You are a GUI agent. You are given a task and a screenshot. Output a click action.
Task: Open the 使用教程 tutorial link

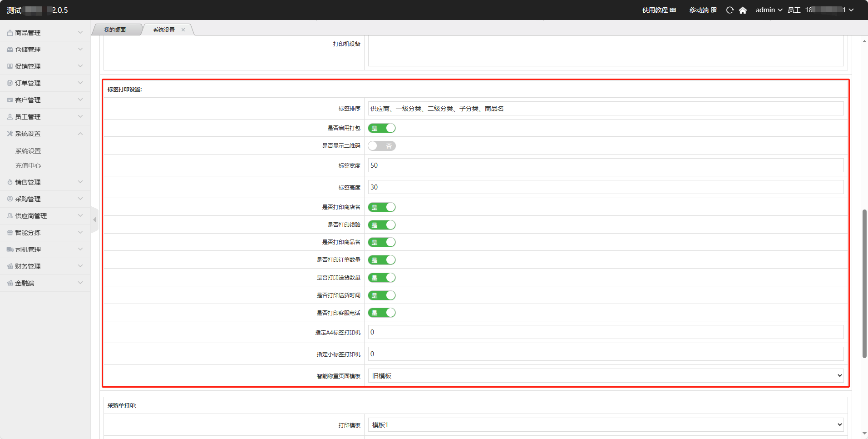[659, 10]
